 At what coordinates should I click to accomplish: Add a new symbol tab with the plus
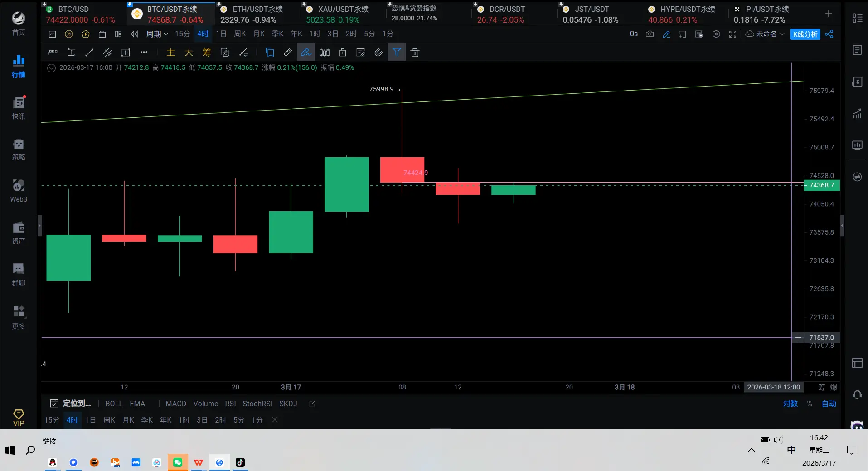pyautogui.click(x=829, y=14)
